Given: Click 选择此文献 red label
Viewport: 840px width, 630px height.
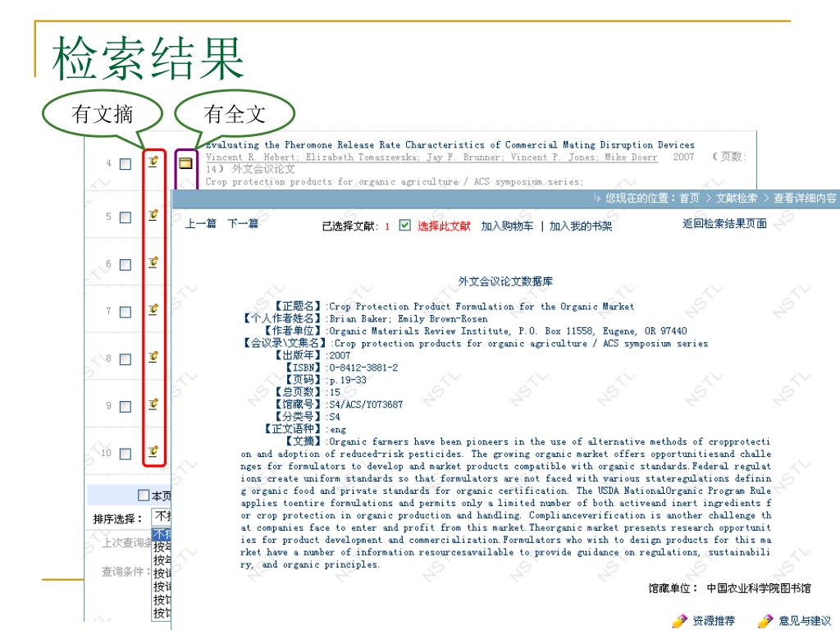Looking at the screenshot, I should pos(444,226).
